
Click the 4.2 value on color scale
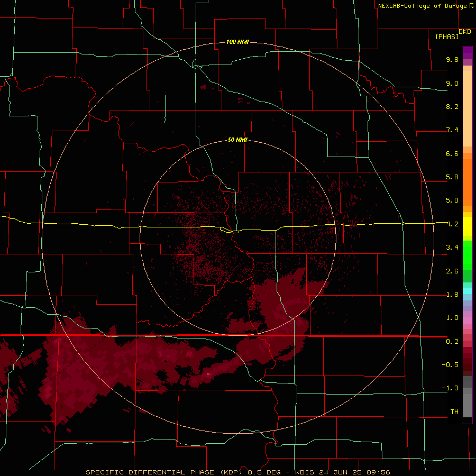pos(452,224)
